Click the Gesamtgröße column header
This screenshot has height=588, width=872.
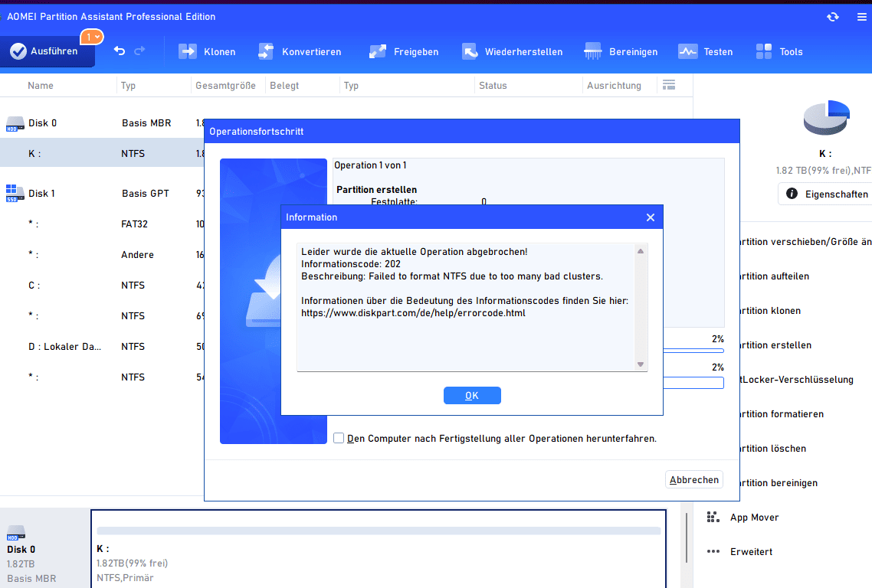[x=225, y=86]
